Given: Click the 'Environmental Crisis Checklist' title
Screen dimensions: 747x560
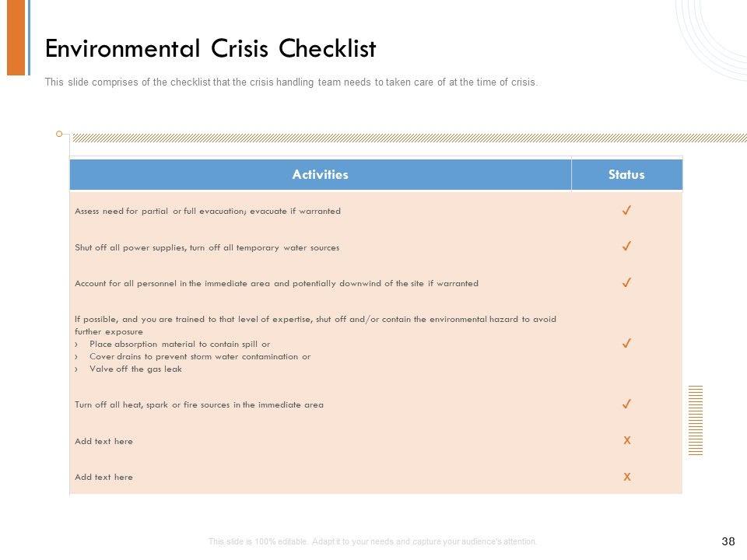Looking at the screenshot, I should coord(211,49).
